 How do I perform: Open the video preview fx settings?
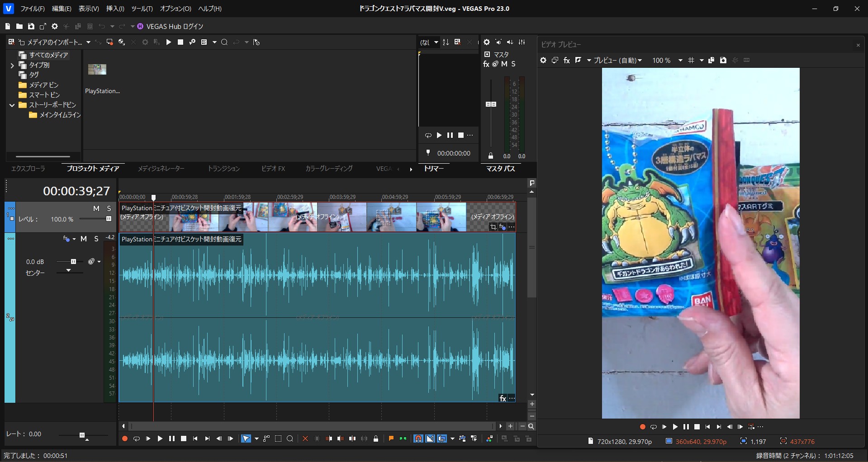[x=566, y=60]
